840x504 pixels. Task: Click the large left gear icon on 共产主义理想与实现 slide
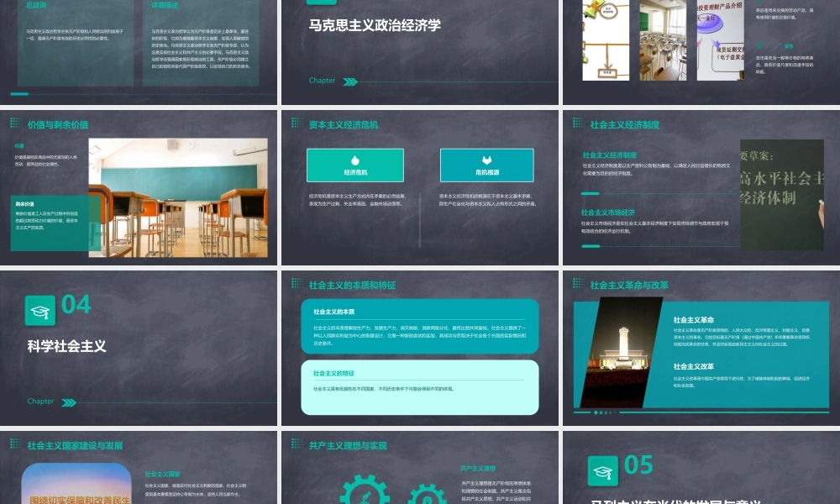365,490
